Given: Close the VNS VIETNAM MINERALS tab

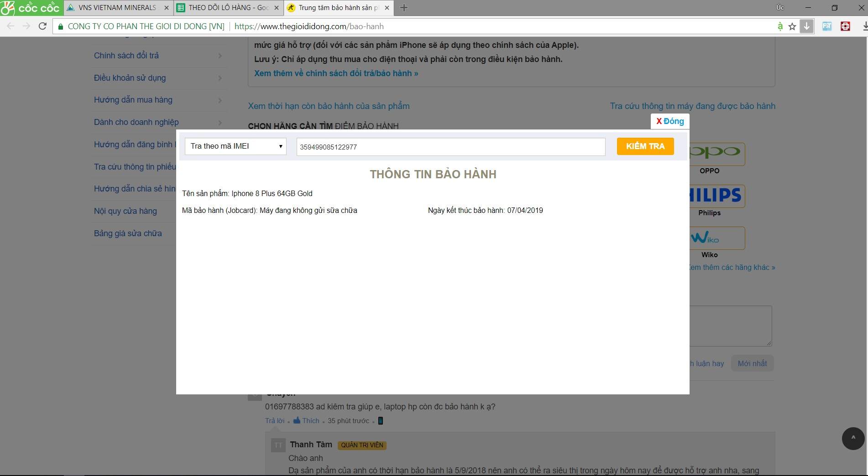Looking at the screenshot, I should [166, 8].
